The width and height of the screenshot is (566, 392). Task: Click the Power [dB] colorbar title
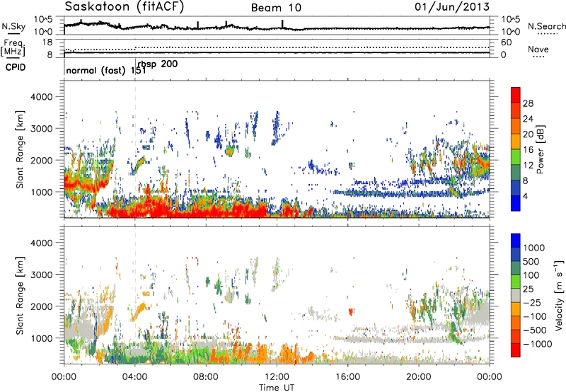point(540,149)
